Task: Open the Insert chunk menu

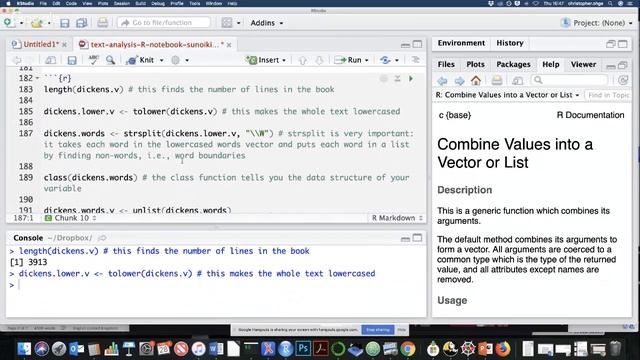Action: [x=266, y=60]
